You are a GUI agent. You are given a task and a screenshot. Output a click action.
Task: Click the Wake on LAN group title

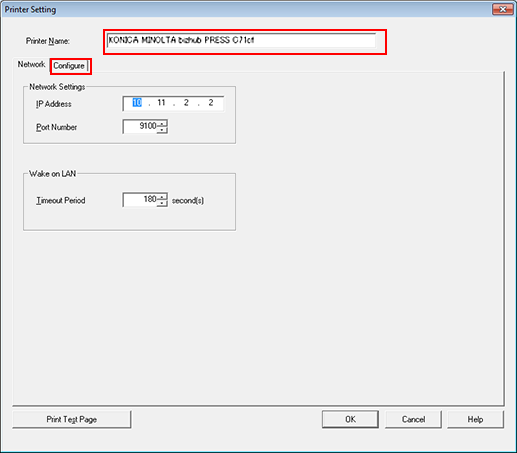(x=52, y=174)
